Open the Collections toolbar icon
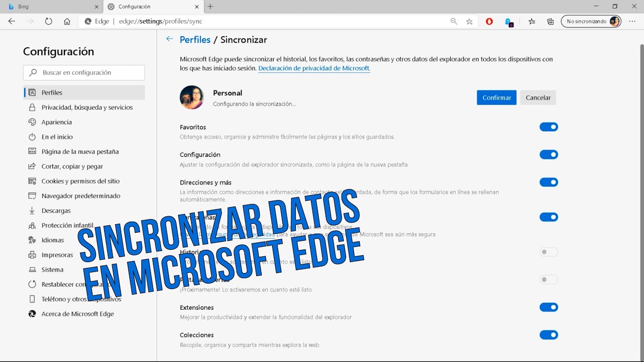The image size is (644, 362). (550, 22)
